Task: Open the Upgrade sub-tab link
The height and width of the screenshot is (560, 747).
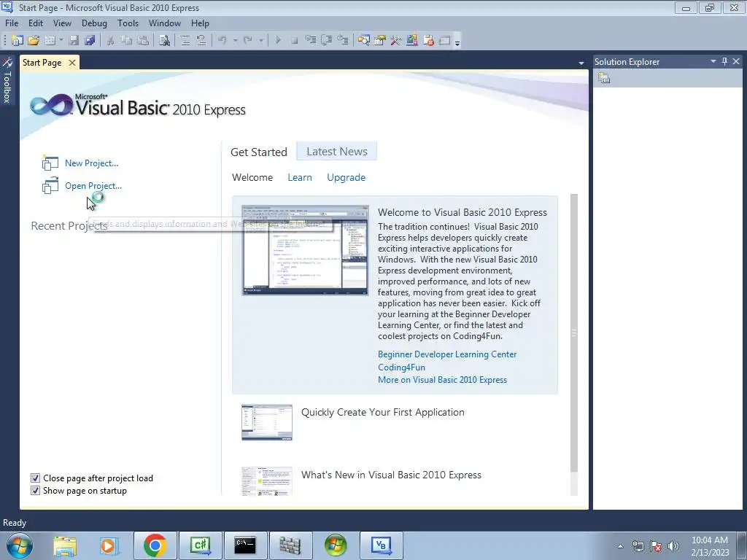Action: tap(347, 178)
